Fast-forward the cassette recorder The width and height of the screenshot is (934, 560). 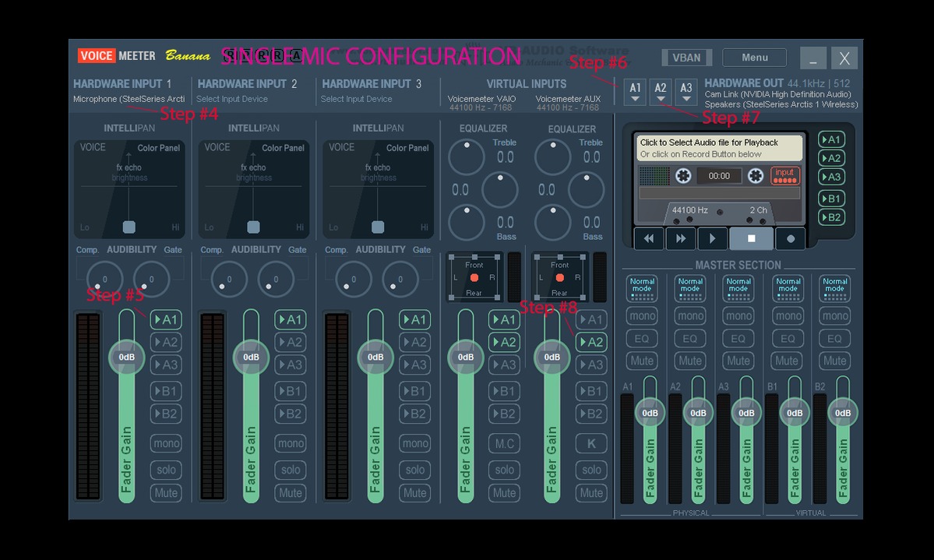click(x=681, y=238)
